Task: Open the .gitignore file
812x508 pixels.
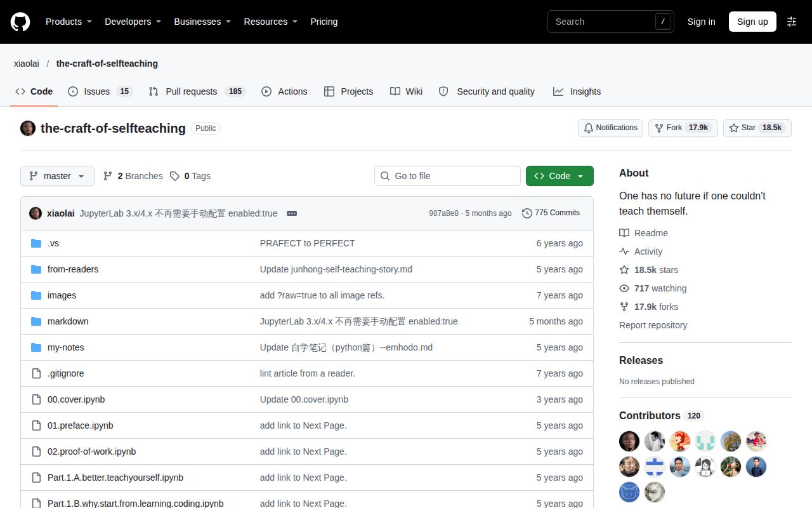Action: (66, 373)
